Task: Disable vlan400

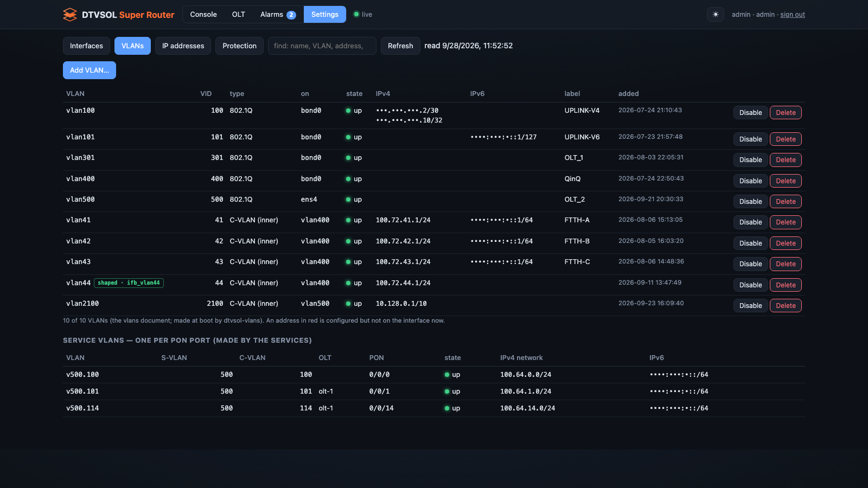Action: (x=751, y=181)
